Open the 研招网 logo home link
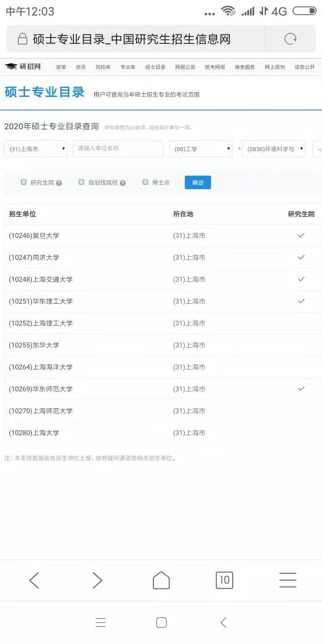The width and height of the screenshot is (322, 644). [x=22, y=67]
